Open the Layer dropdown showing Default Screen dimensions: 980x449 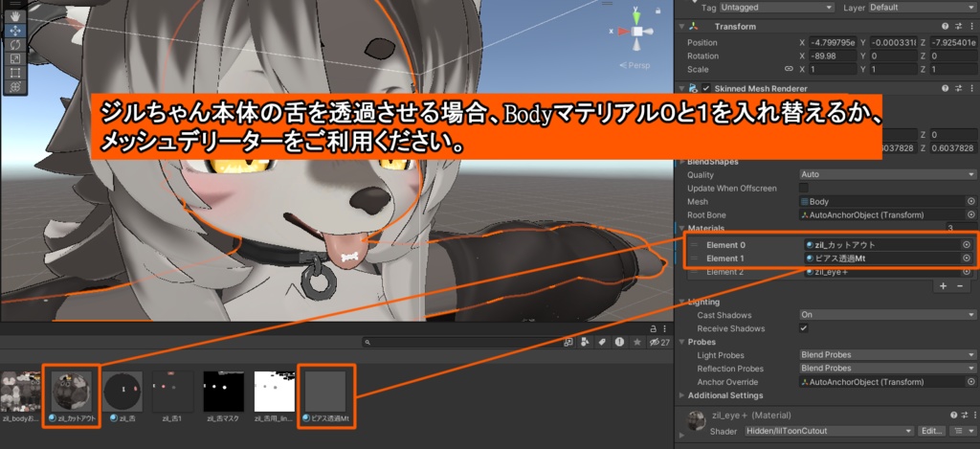coord(922,8)
